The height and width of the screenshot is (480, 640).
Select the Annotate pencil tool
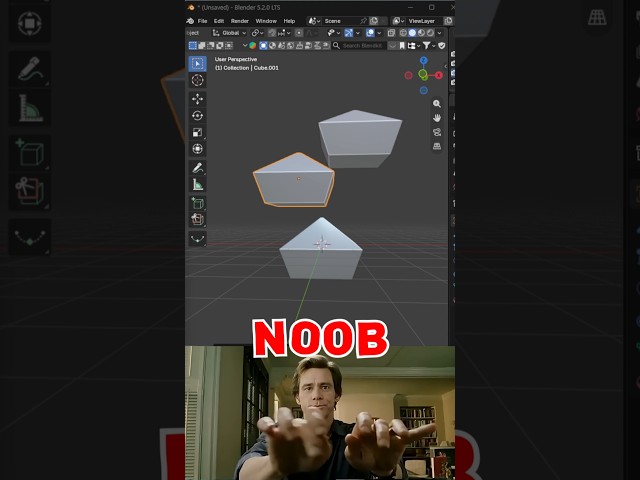pyautogui.click(x=198, y=168)
